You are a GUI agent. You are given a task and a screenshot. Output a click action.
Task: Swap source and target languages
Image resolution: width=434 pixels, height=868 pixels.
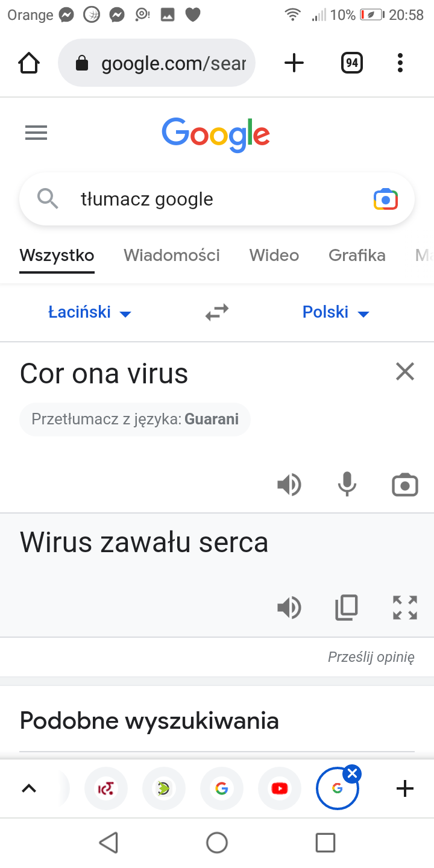[x=217, y=312]
